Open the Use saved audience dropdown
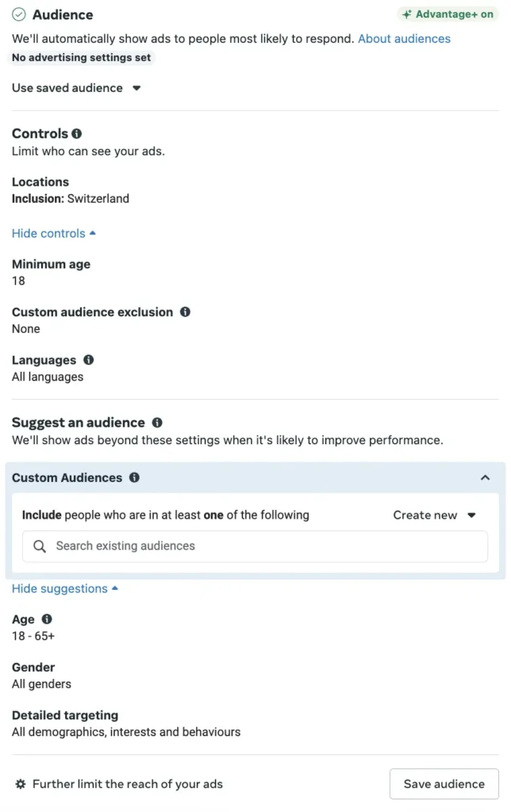This screenshot has height=812, width=511. click(76, 88)
